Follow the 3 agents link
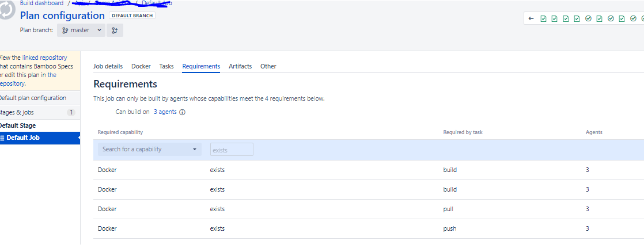 (165, 112)
